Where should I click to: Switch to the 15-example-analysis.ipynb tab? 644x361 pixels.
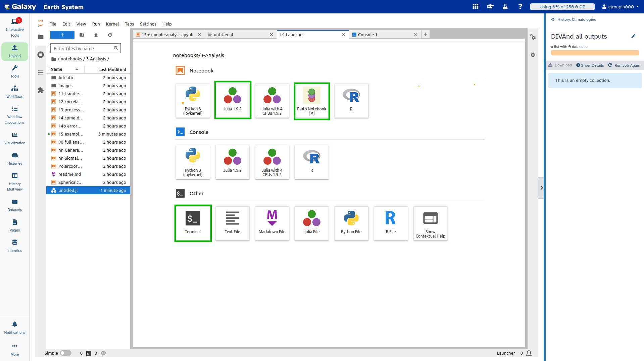[x=167, y=35]
